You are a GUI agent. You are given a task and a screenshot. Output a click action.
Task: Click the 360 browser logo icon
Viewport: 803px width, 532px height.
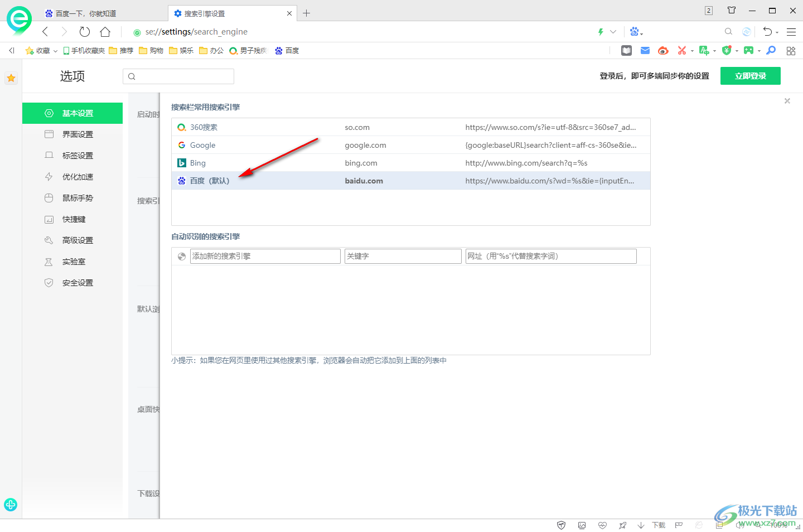pyautogui.click(x=19, y=21)
